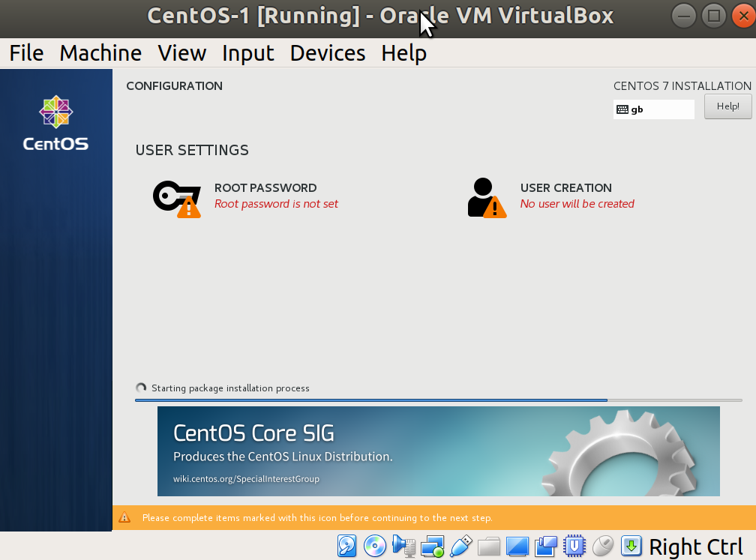The height and width of the screenshot is (560, 756).
Task: Click the audio status icon
Action: (x=403, y=546)
